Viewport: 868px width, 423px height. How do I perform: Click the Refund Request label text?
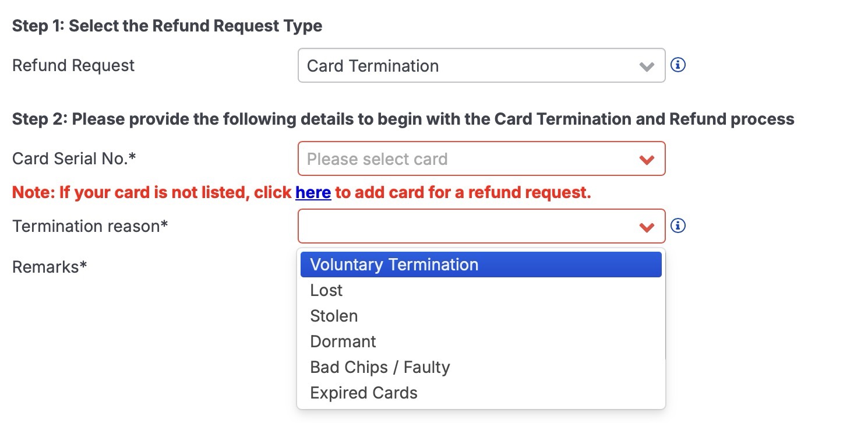coord(73,65)
